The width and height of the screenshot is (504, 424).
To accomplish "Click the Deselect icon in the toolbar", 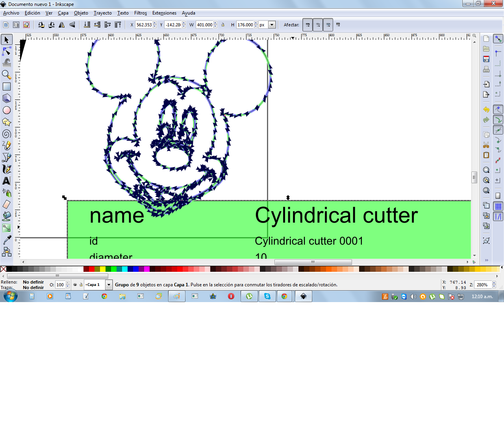I will [x=26, y=25].
